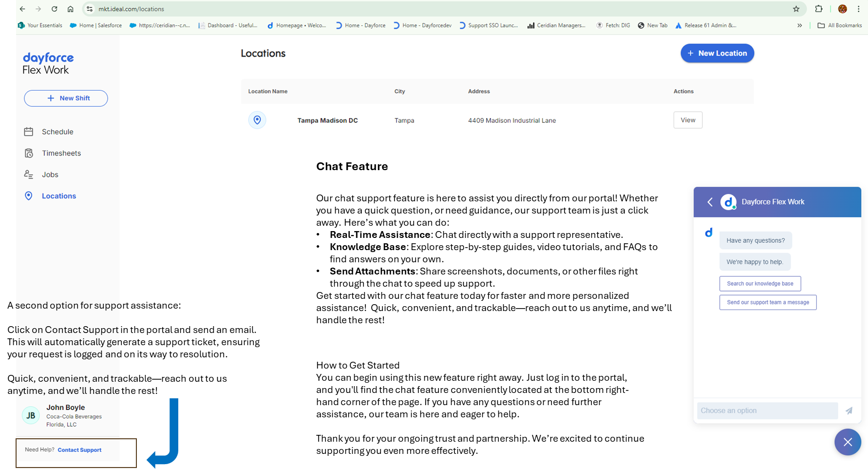Viewport: 868px width, 469px height.
Task: Bookmark this page with the star icon
Action: 796,9
